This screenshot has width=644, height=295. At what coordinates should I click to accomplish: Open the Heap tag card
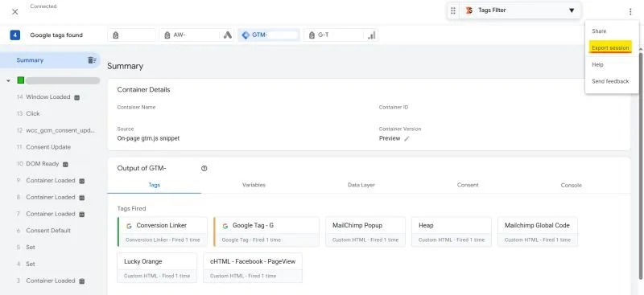coord(452,231)
